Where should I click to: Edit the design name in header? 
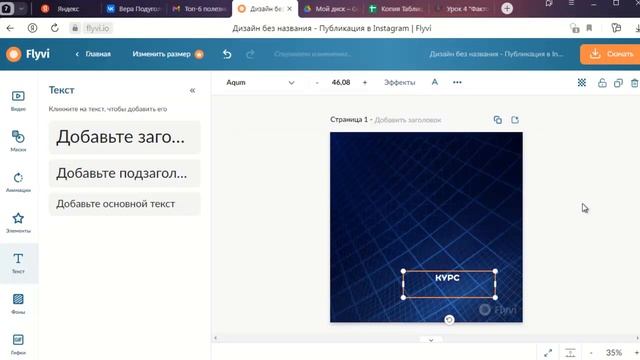tap(496, 54)
